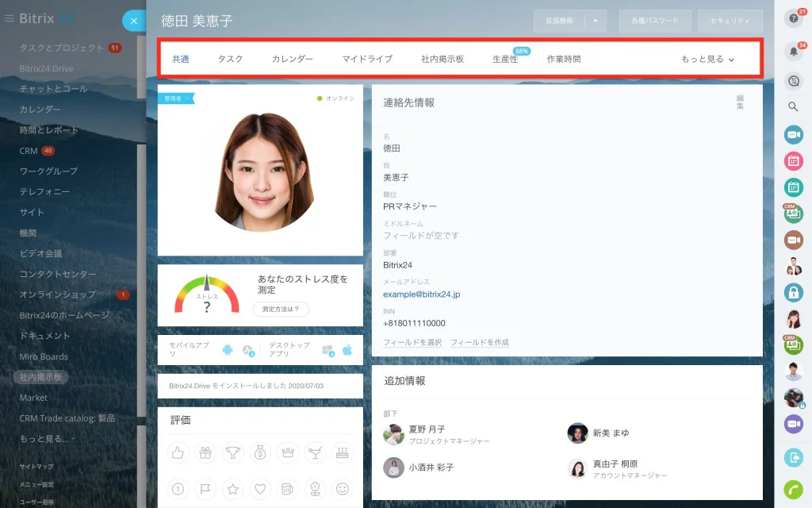
Task: Click the App Store mobile download icon
Action: coord(248,350)
